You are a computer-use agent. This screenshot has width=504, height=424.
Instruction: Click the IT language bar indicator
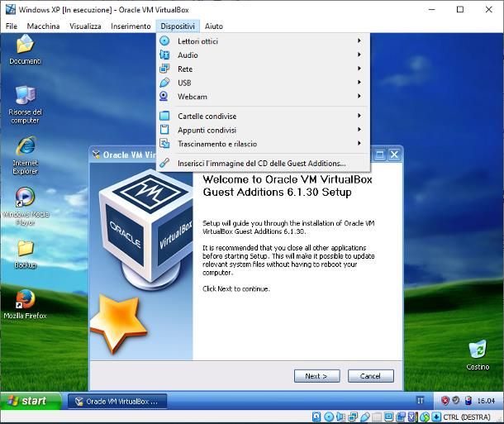[420, 401]
